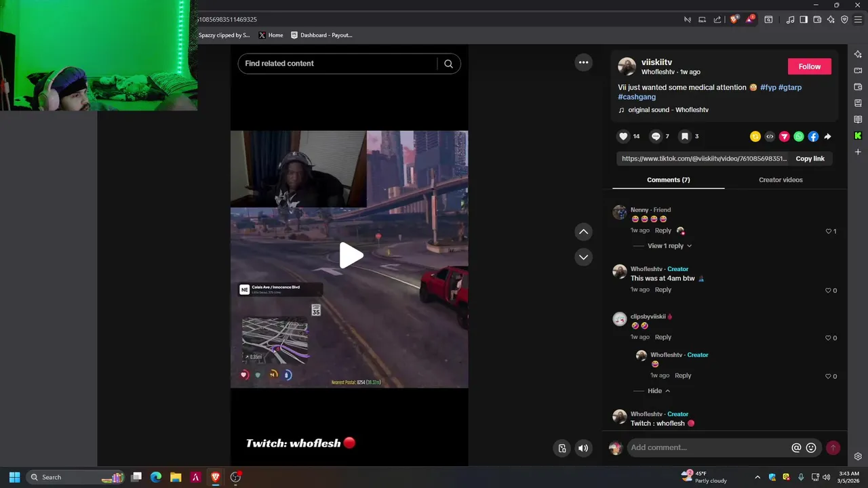Viewport: 868px width, 488px height.
Task: Open Brave Shields lion icon
Action: 734,20
